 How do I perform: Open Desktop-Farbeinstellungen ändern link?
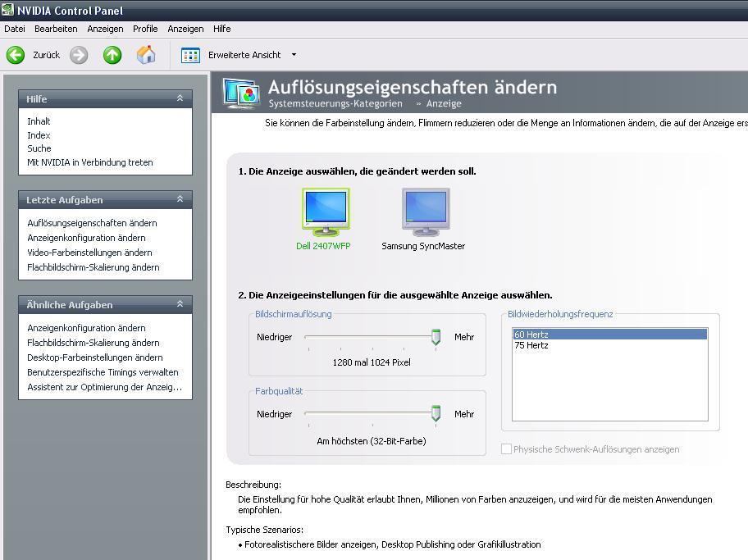click(x=95, y=357)
